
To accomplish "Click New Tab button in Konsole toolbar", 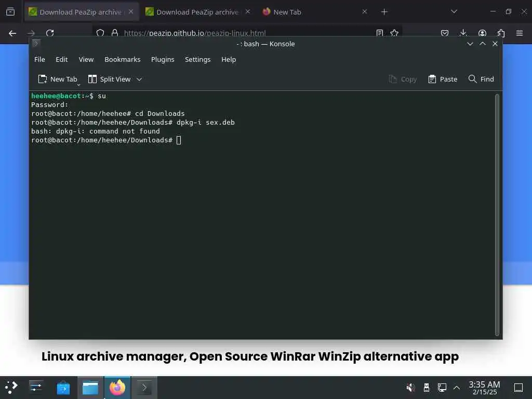I will click(x=58, y=79).
